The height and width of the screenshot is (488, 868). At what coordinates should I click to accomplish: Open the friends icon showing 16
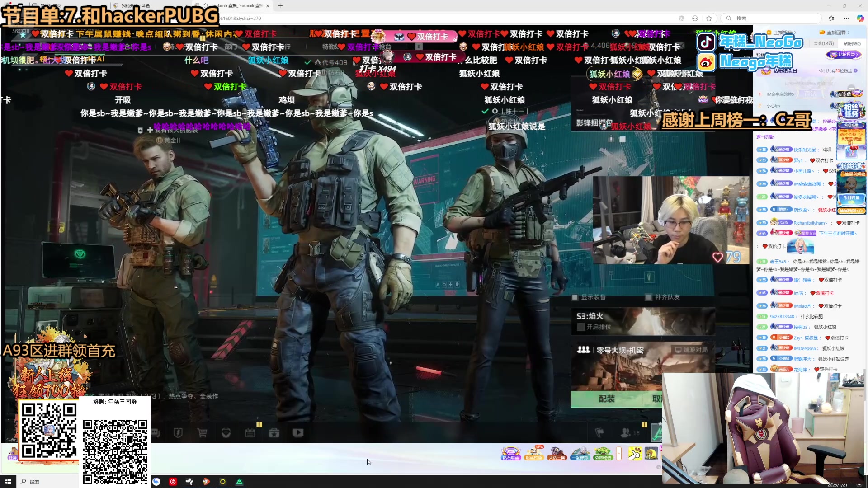630,432
